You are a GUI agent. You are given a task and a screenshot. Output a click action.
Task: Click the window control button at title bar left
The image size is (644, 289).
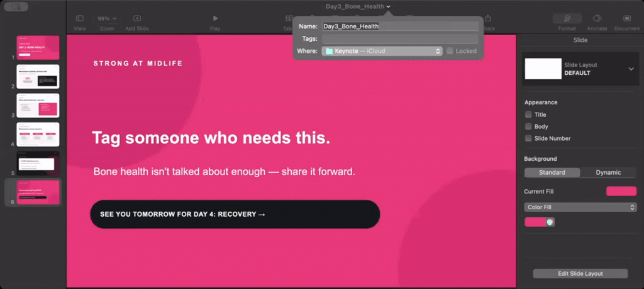tap(16, 6)
